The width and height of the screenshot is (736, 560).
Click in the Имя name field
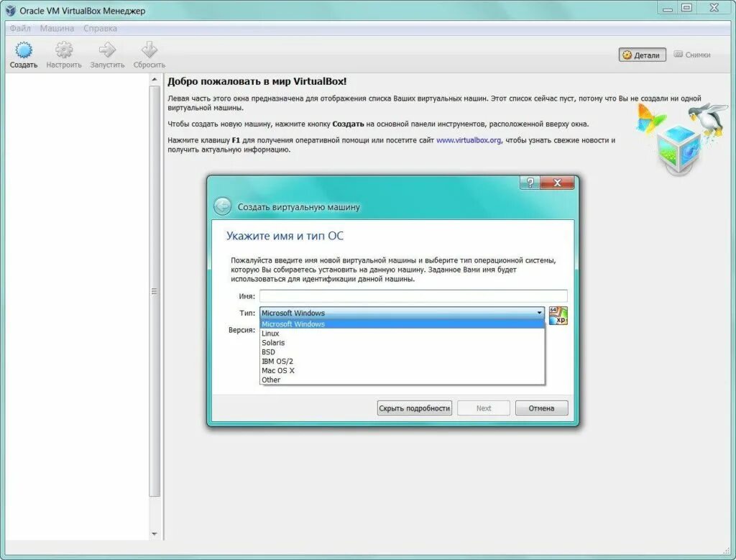tap(413, 295)
